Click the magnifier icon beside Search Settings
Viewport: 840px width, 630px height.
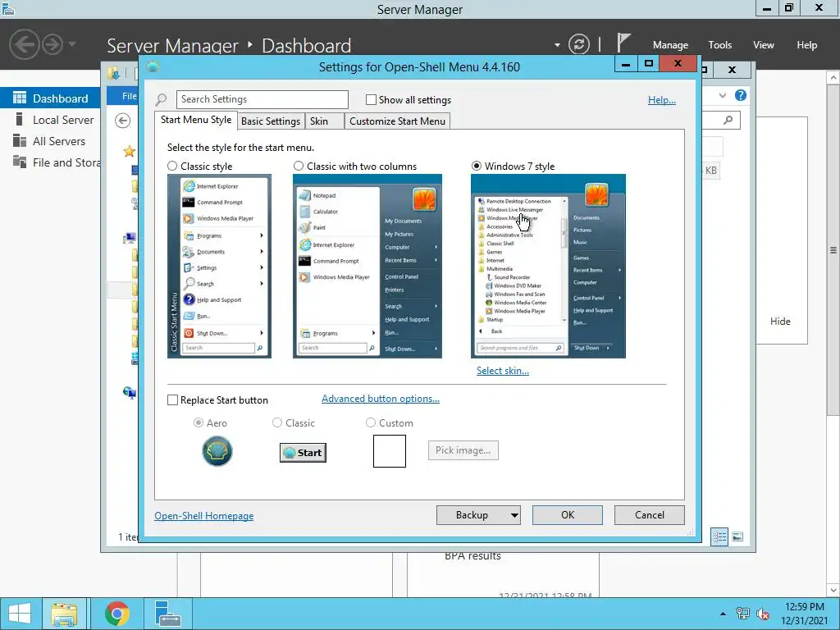[x=161, y=99]
